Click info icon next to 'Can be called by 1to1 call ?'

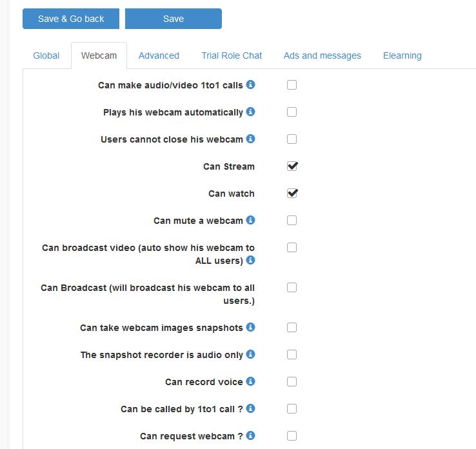coord(251,408)
